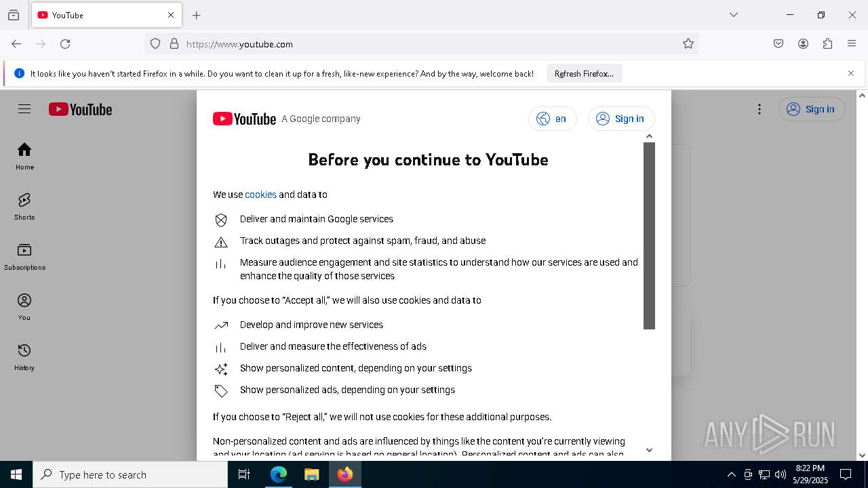Click 'Show personalized ads' line

[347, 390]
